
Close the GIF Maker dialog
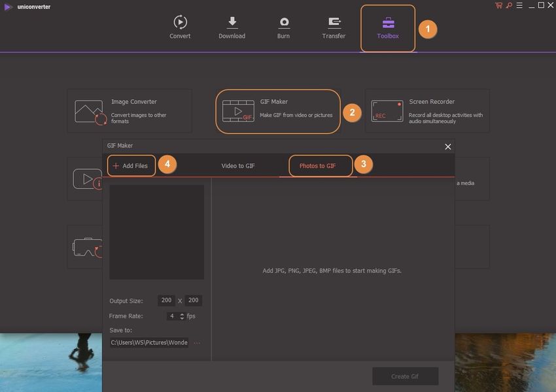pos(448,146)
